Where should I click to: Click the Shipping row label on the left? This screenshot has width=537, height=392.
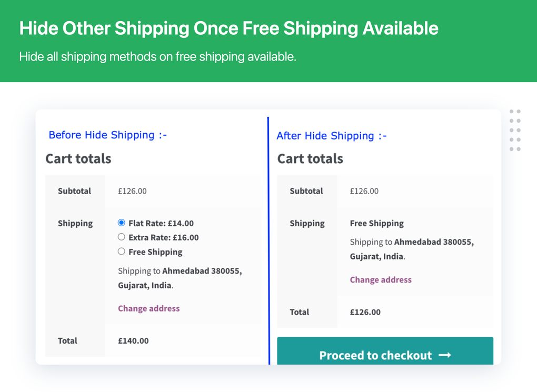[x=75, y=223]
